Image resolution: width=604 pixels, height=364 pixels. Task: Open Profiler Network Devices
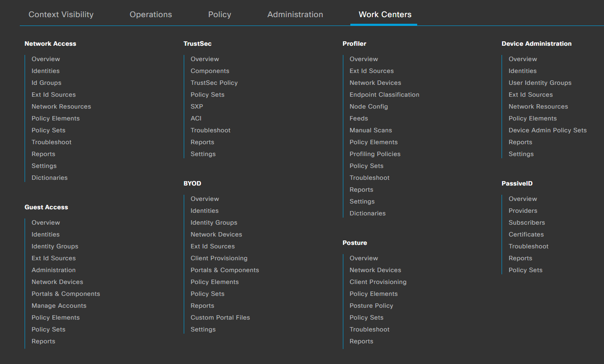click(375, 83)
